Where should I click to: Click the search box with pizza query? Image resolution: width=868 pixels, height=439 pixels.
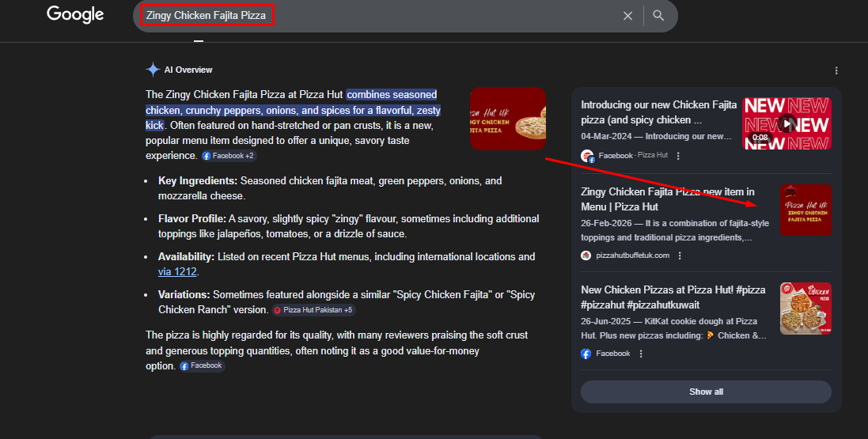[380, 16]
